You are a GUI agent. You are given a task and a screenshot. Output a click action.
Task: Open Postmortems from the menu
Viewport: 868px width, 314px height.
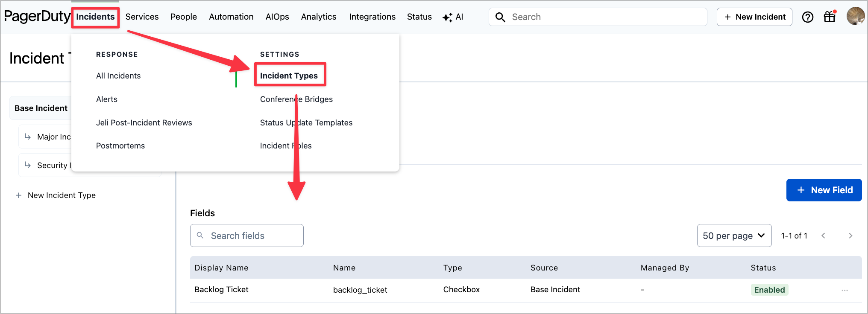tap(120, 145)
